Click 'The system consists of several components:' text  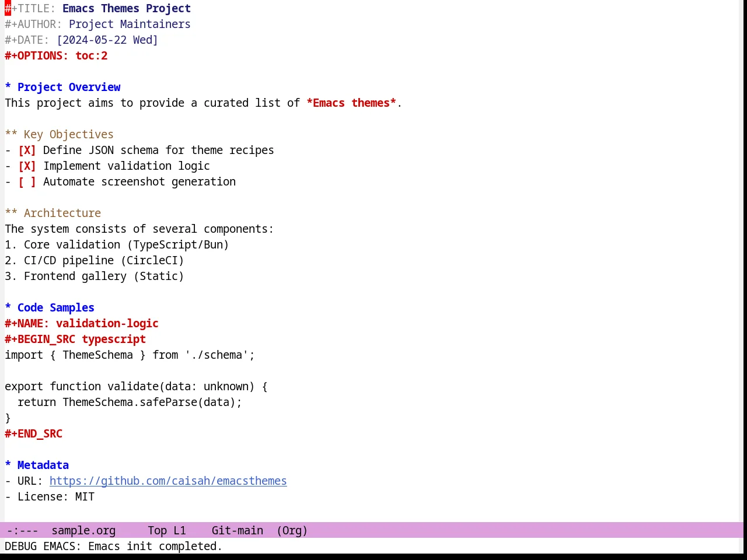[x=139, y=229]
